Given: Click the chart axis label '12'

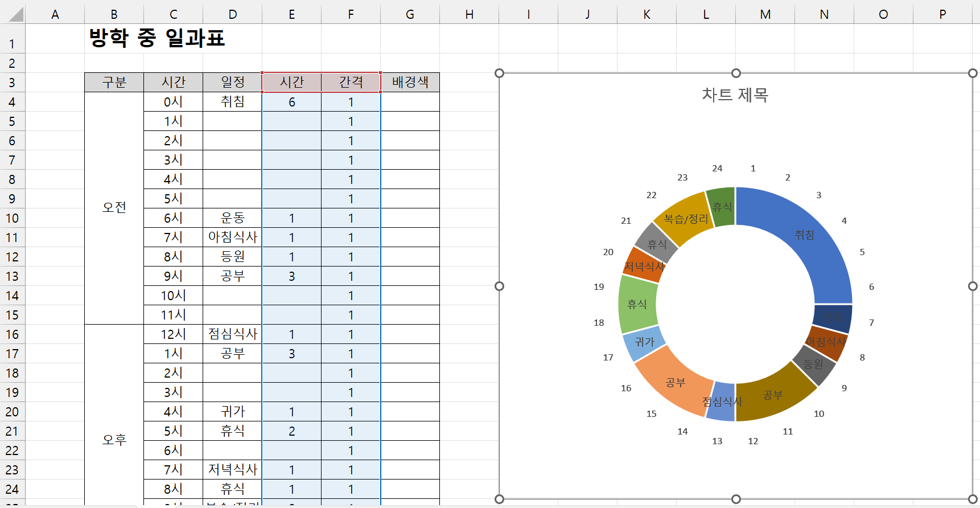Looking at the screenshot, I should click(753, 441).
